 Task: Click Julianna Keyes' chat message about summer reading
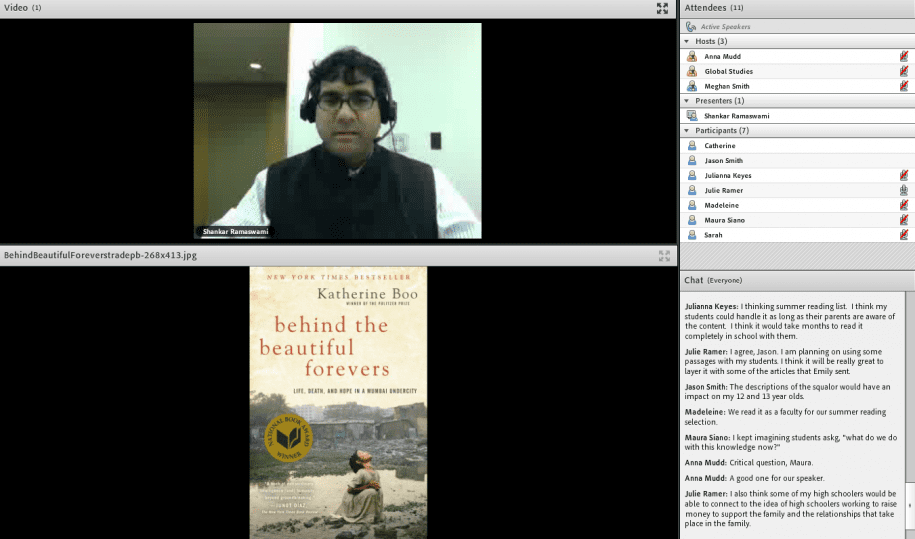(790, 321)
